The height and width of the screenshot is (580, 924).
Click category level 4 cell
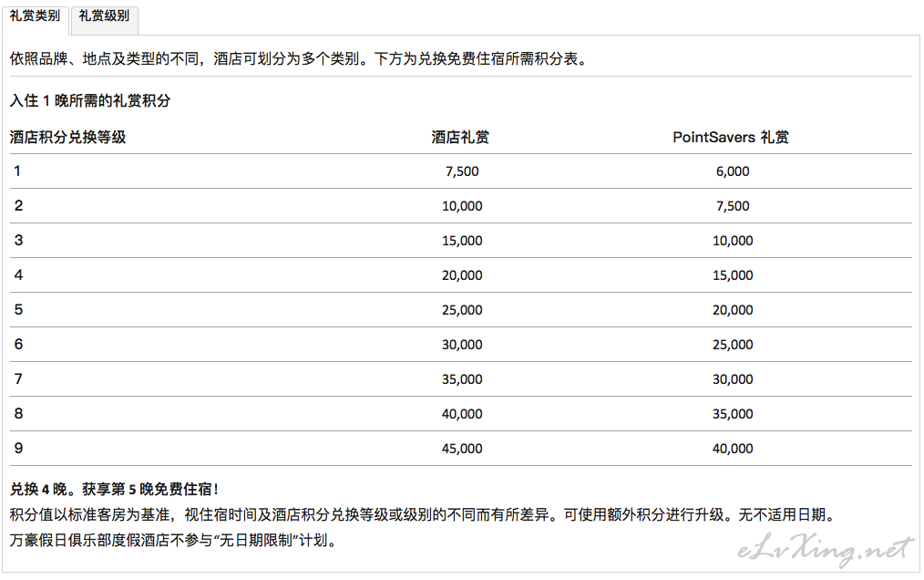point(18,275)
